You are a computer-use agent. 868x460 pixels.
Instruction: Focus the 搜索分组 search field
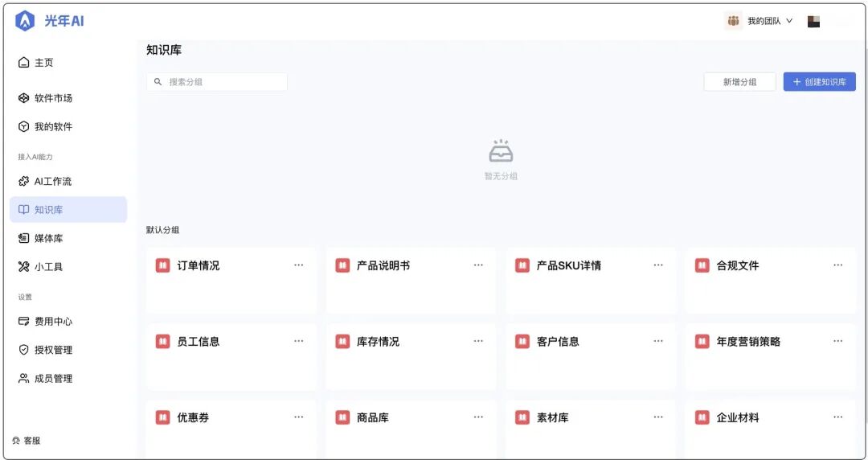[217, 82]
